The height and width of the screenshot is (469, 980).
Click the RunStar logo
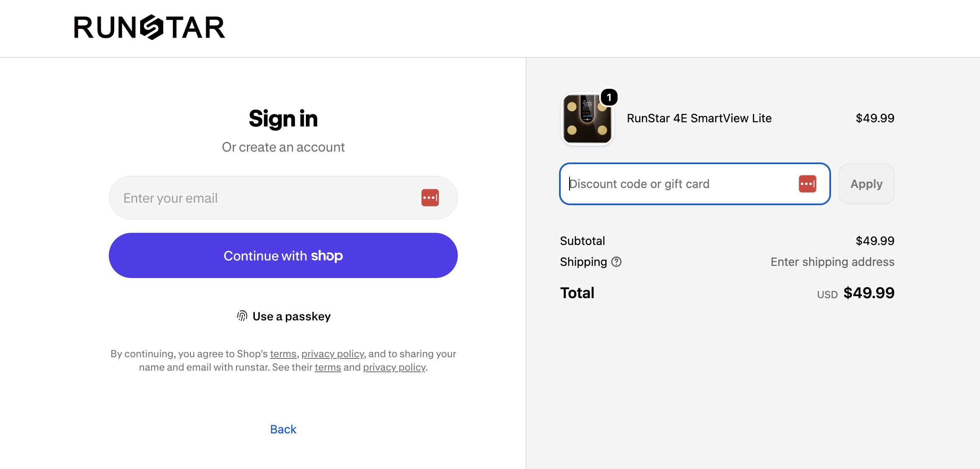click(x=149, y=27)
